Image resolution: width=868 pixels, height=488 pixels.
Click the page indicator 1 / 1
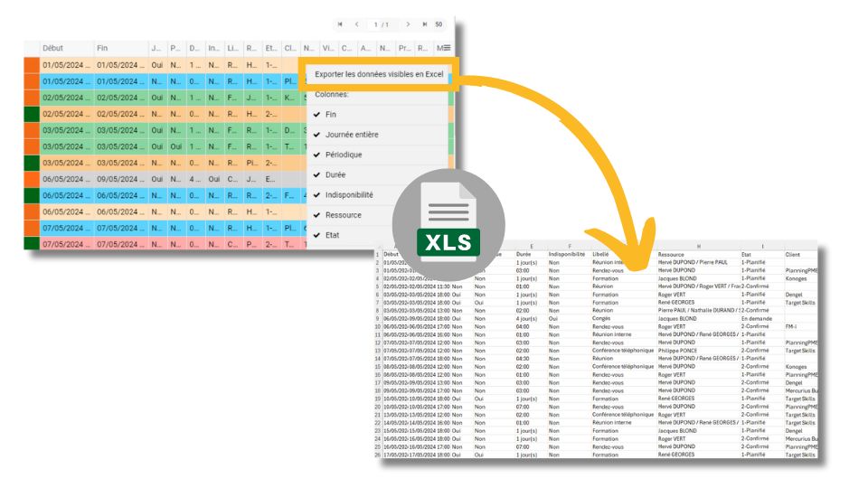click(382, 24)
